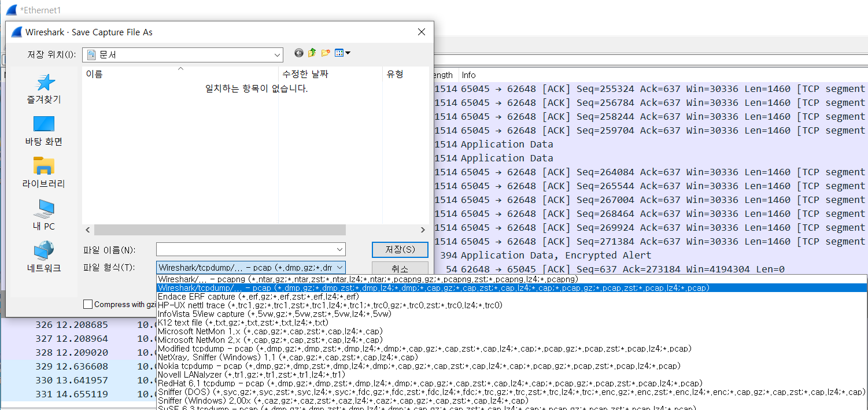Screen dimensions: 868x410
Task: Collapse the 파일 형식 file type combo box
Action: pyautogui.click(x=340, y=268)
